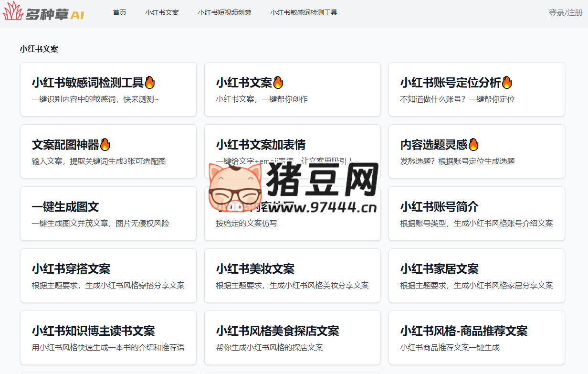Screen dimensions: 588x374
Task: Open the 小红书敏感词检测工具 card title
Action: coord(88,83)
